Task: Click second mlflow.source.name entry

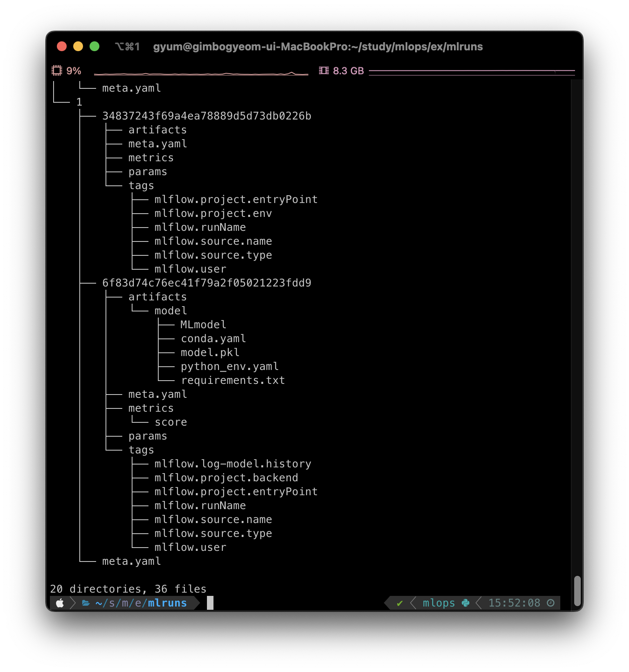Action: click(x=213, y=519)
